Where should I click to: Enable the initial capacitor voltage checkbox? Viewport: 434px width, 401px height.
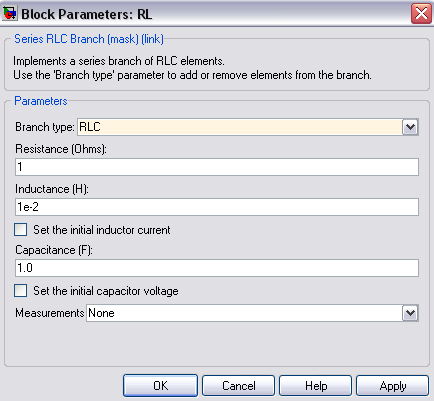20,291
